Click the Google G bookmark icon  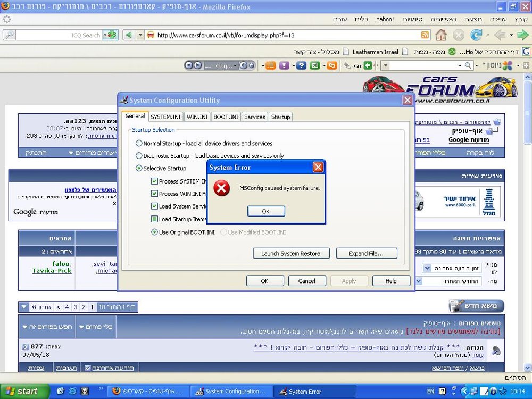(x=526, y=52)
